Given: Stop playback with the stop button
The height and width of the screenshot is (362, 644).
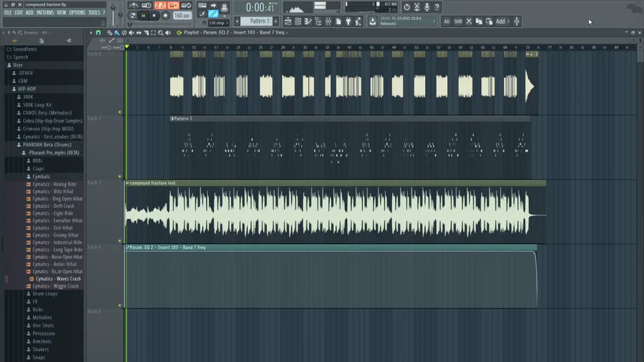Looking at the screenshot, I should click(154, 16).
